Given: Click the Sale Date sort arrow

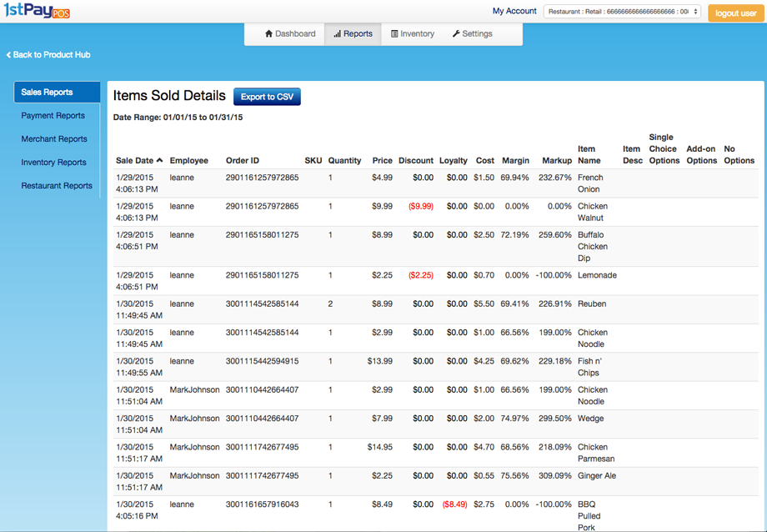Looking at the screenshot, I should coord(159,161).
